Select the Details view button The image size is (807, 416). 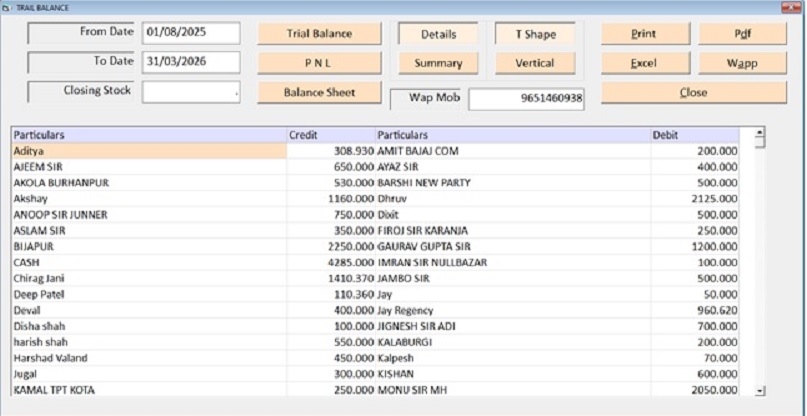tap(438, 34)
